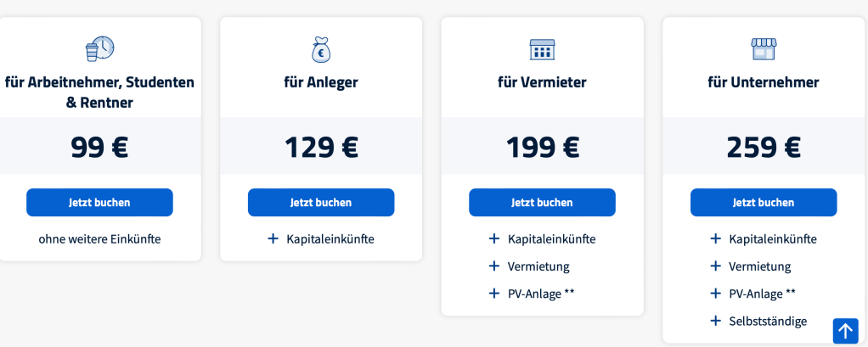Book the 199 € Vermieter plan
Image resolution: width=868 pixels, height=347 pixels.
(542, 202)
